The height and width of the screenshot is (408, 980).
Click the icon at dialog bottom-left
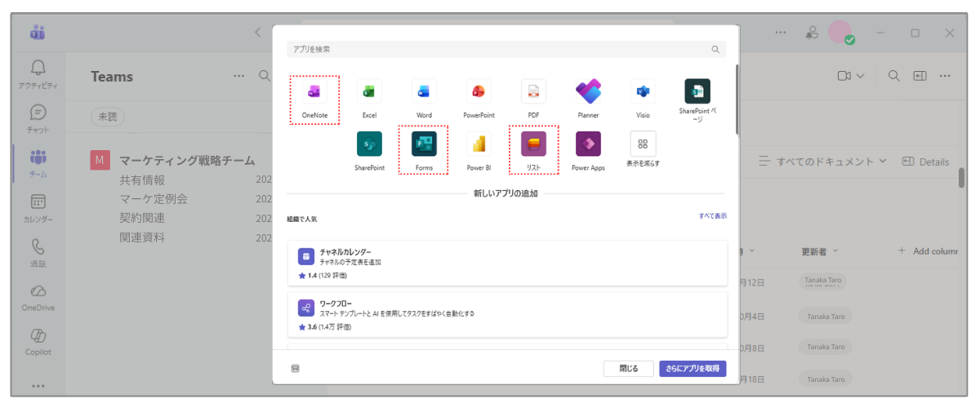[x=295, y=369]
